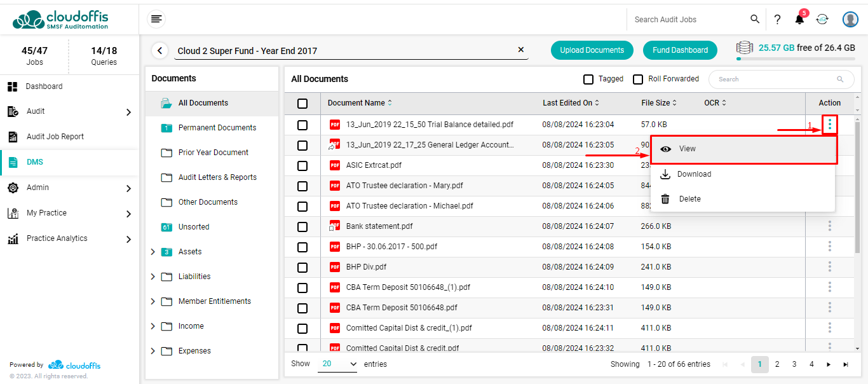Expand the Liabilities folder tree
The height and width of the screenshot is (384, 868).
coord(153,277)
